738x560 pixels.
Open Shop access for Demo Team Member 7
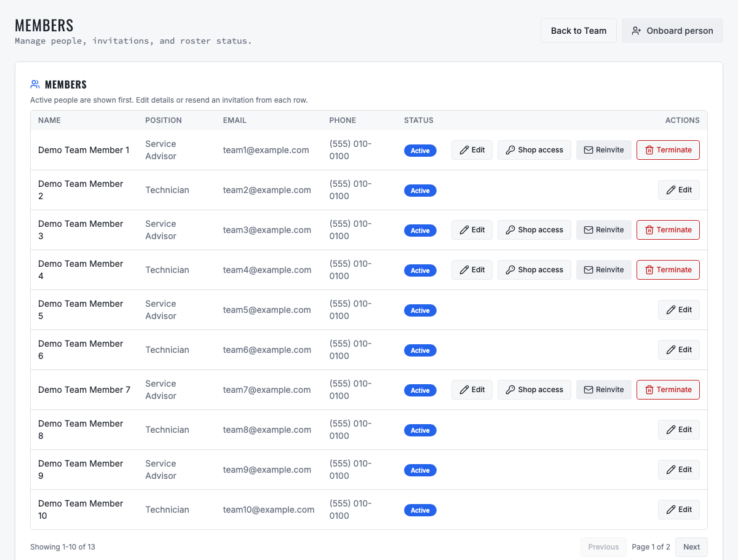click(x=534, y=390)
